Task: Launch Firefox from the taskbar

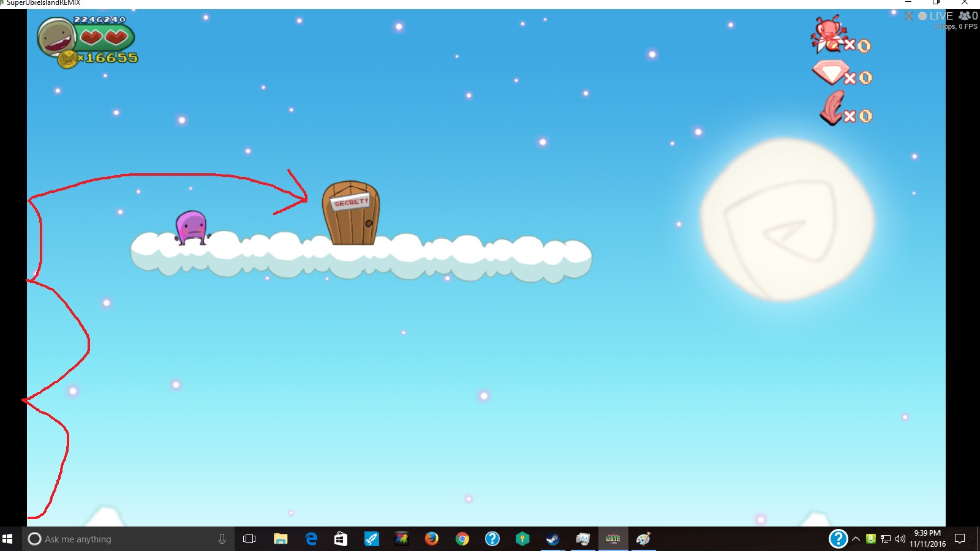Action: [x=432, y=539]
